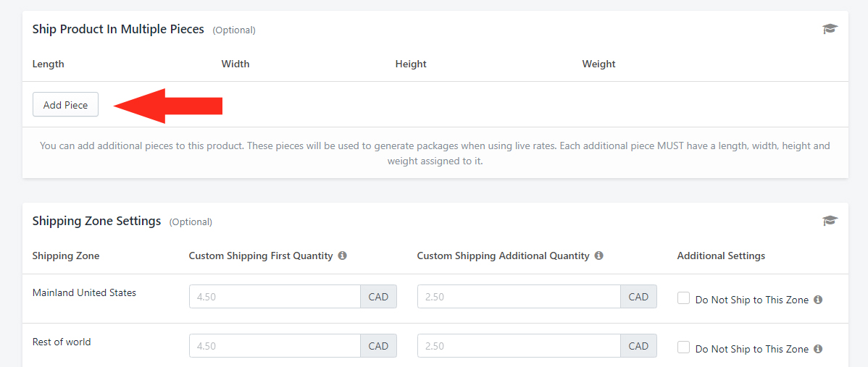868x367 pixels.
Task: Click the Length column header
Action: coord(48,64)
